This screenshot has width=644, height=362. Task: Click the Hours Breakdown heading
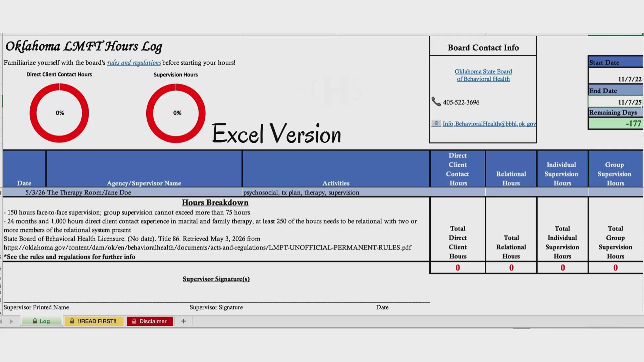[215, 202]
